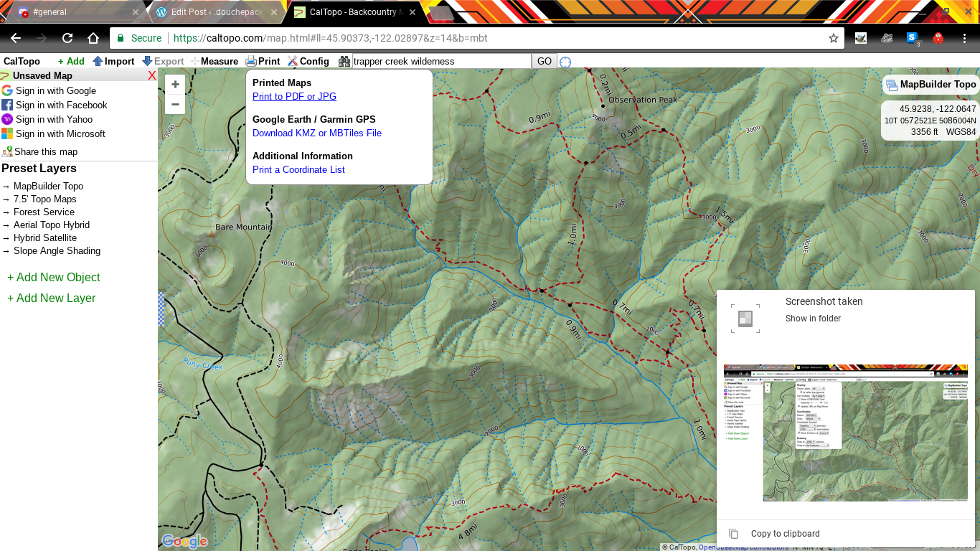Bookmark page with star icon
The height and width of the screenshot is (551, 980).
tap(833, 38)
